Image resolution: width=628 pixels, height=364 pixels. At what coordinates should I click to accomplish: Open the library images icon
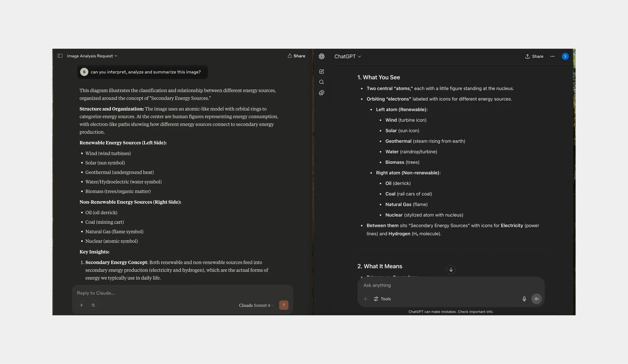tap(322, 93)
